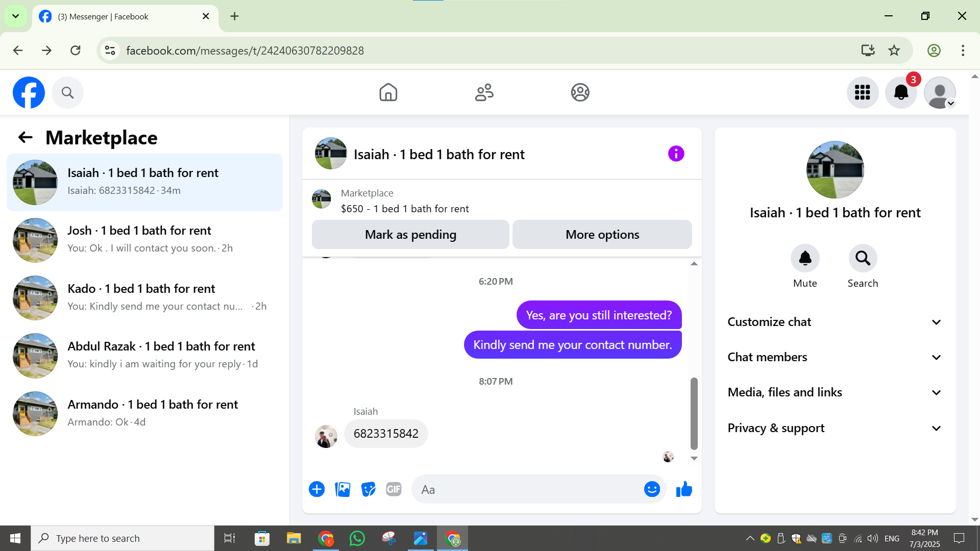Send a thumbs-up like
The width and height of the screenshot is (980, 551).
[684, 489]
